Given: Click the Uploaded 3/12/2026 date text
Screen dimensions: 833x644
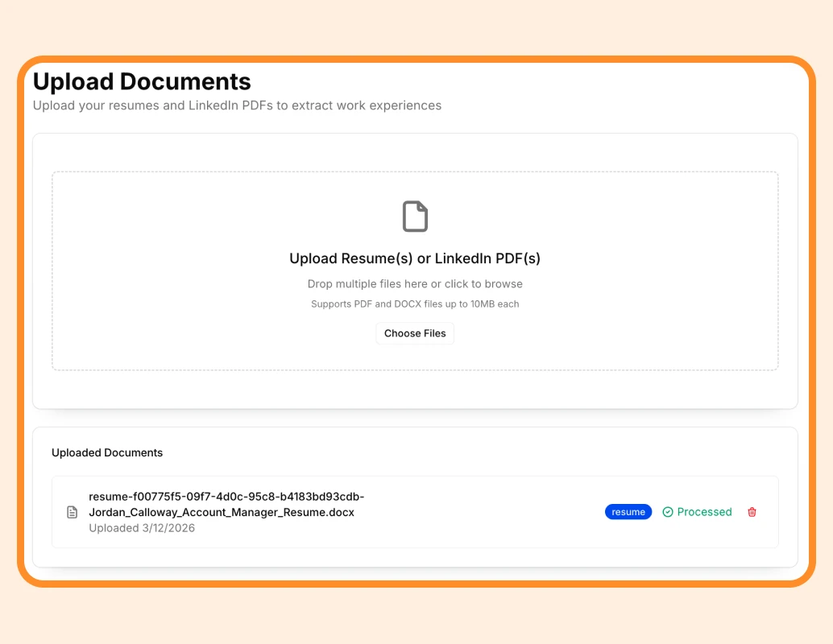Looking at the screenshot, I should [142, 528].
